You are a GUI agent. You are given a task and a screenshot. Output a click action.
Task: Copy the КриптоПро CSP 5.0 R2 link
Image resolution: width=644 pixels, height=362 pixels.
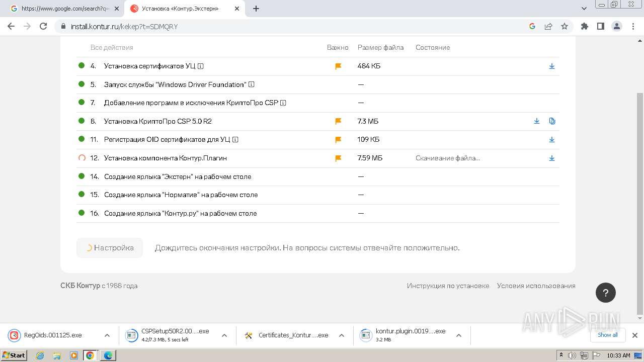552,121
